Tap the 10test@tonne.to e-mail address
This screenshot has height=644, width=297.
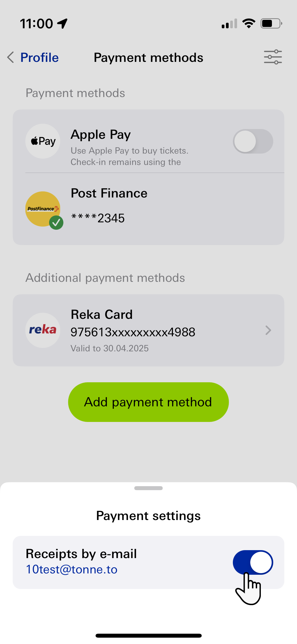(72, 569)
